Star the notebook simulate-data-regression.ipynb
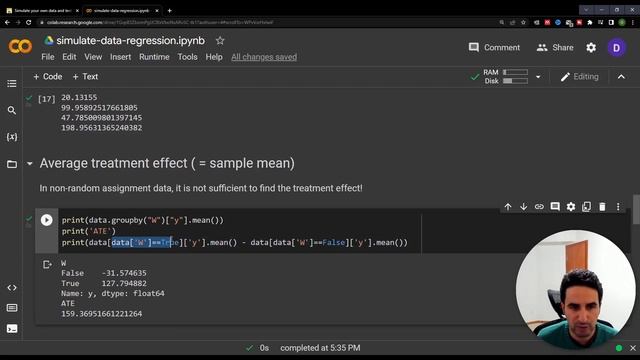This screenshot has width=640, height=360. pyautogui.click(x=220, y=41)
